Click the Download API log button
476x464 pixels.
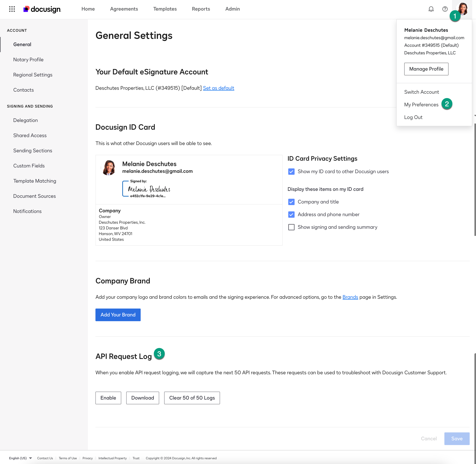(x=143, y=398)
